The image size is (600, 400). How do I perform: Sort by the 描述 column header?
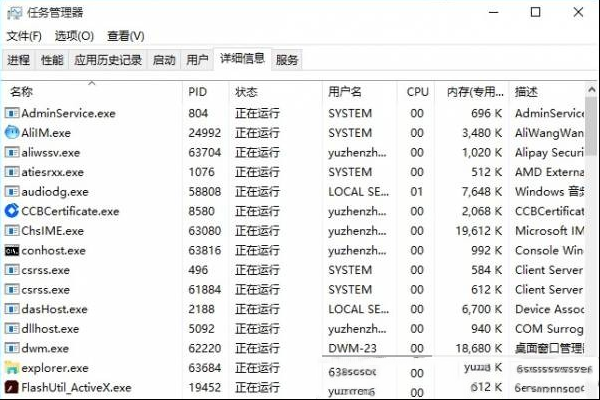[547, 92]
